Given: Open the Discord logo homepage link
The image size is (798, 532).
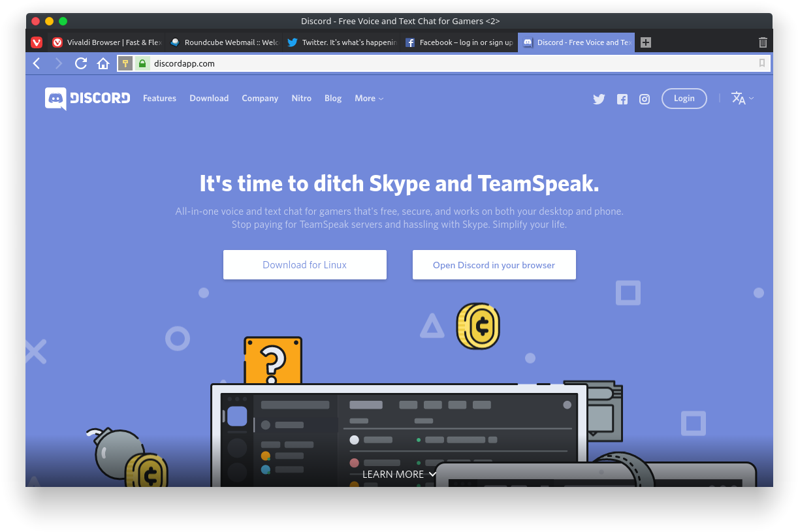Looking at the screenshot, I should (x=87, y=99).
